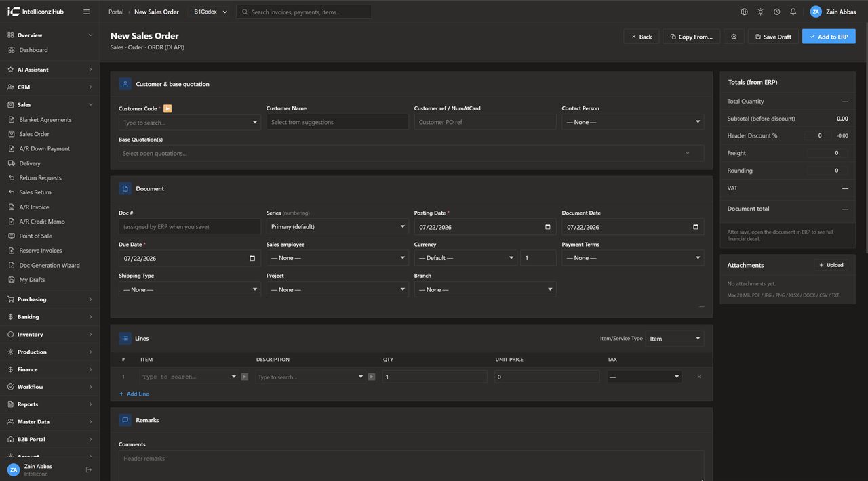The width and height of the screenshot is (868, 481).
Task: Click Upload in Attachments panel
Action: pos(831,265)
